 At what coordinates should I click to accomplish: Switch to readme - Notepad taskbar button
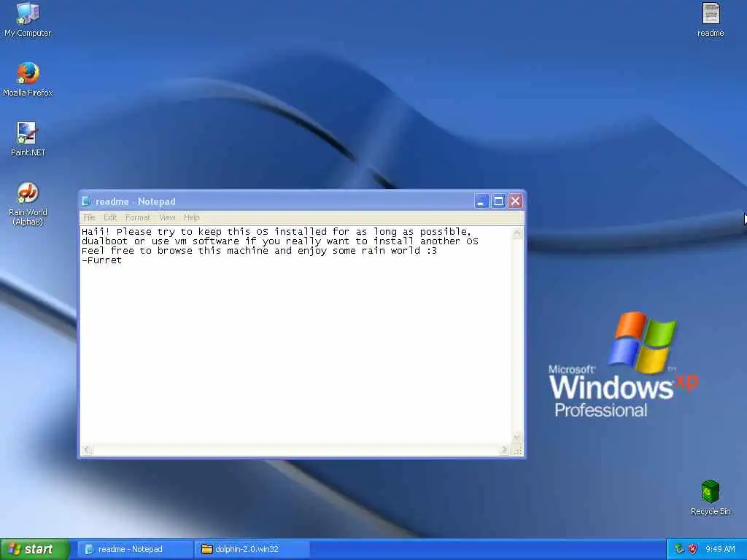click(135, 549)
